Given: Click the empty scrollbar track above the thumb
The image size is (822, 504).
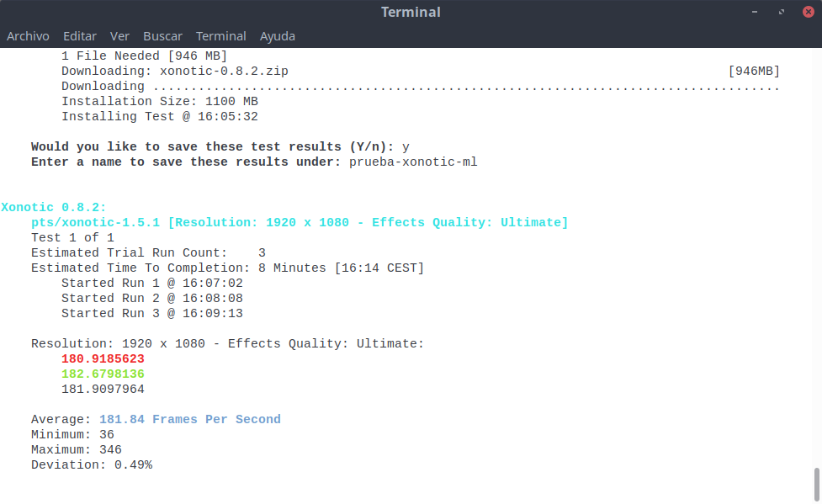Looking at the screenshot, I should [x=816, y=252].
